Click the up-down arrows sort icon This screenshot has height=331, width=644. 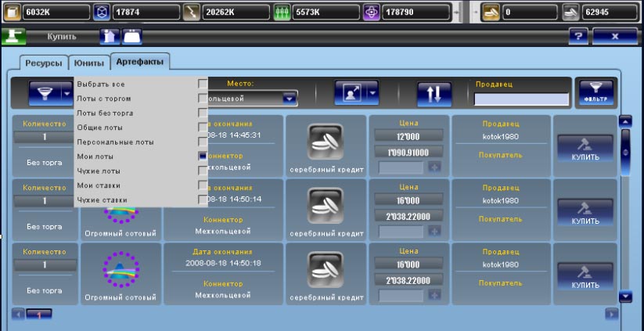click(x=434, y=93)
